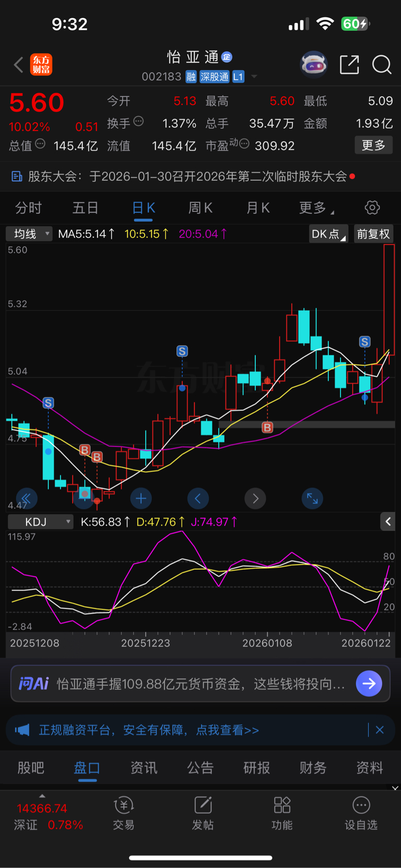
Task: Tap the back arrow icon
Action: pyautogui.click(x=19, y=65)
